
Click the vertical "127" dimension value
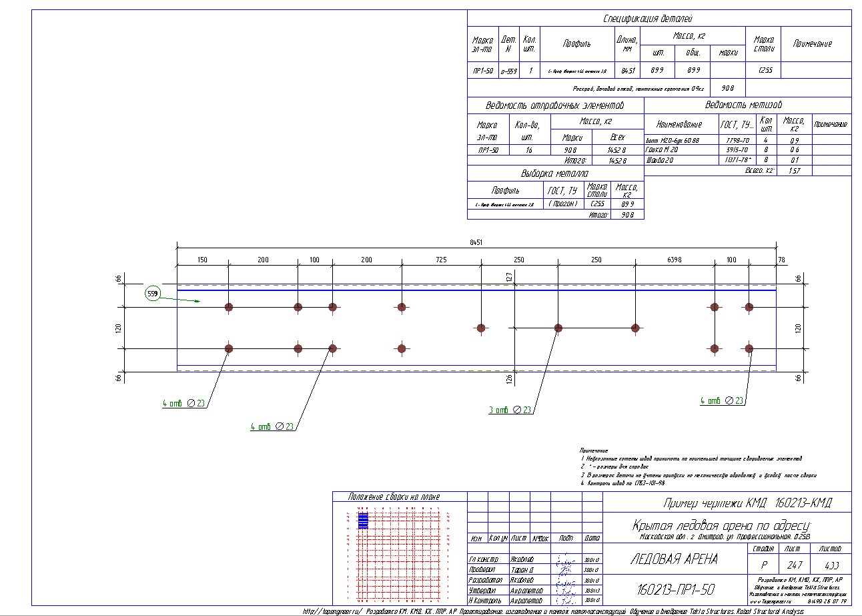(x=508, y=277)
